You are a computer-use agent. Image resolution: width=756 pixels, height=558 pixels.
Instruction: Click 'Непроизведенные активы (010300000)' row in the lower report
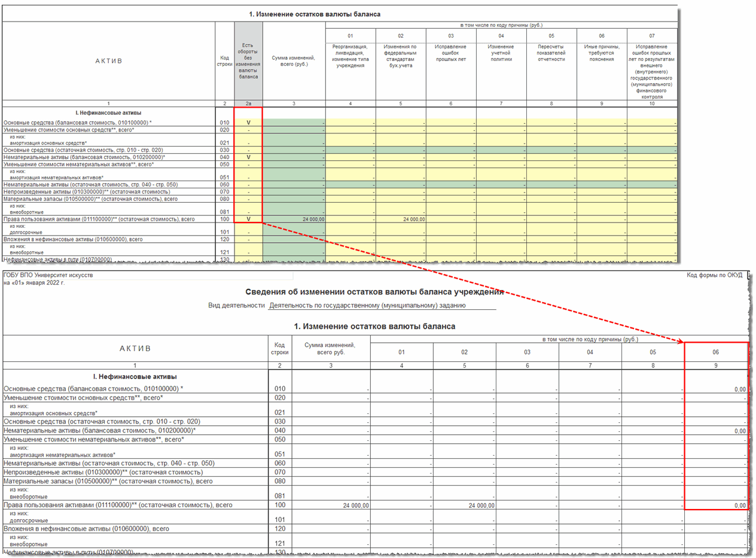tap(103, 472)
